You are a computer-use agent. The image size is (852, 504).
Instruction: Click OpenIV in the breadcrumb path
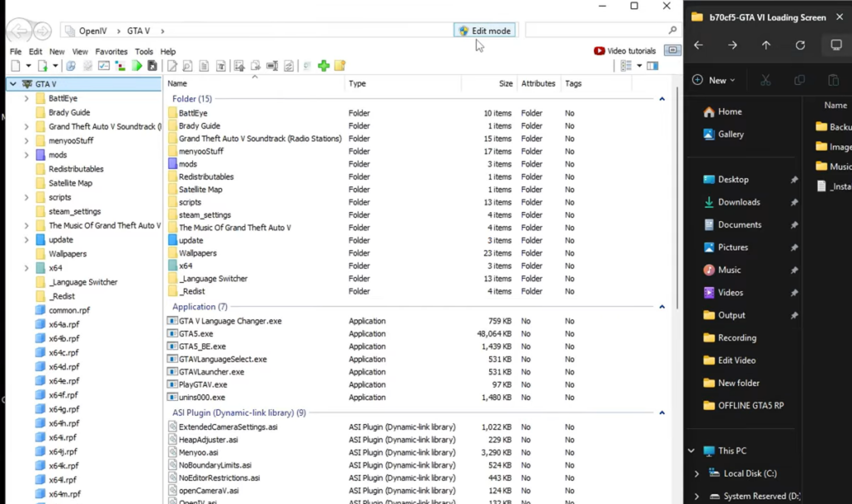pos(92,31)
